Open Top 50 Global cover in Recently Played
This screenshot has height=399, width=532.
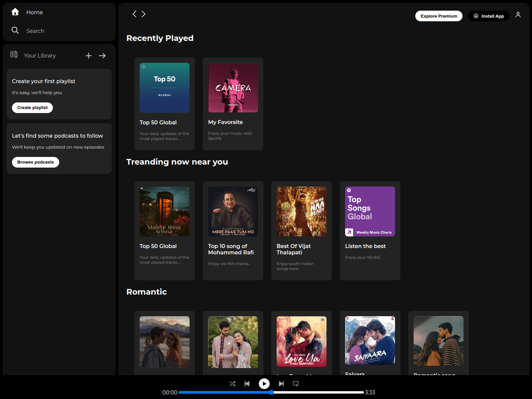click(x=165, y=88)
